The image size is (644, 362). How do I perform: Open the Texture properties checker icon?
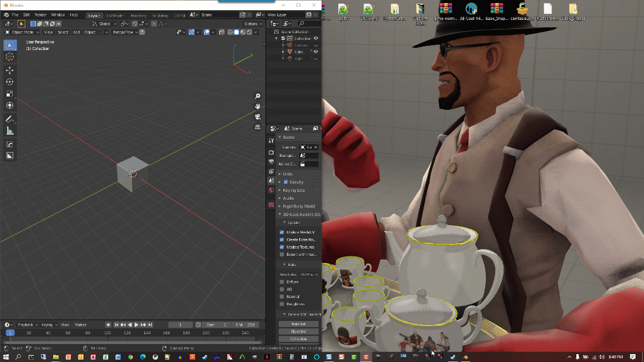click(x=271, y=204)
